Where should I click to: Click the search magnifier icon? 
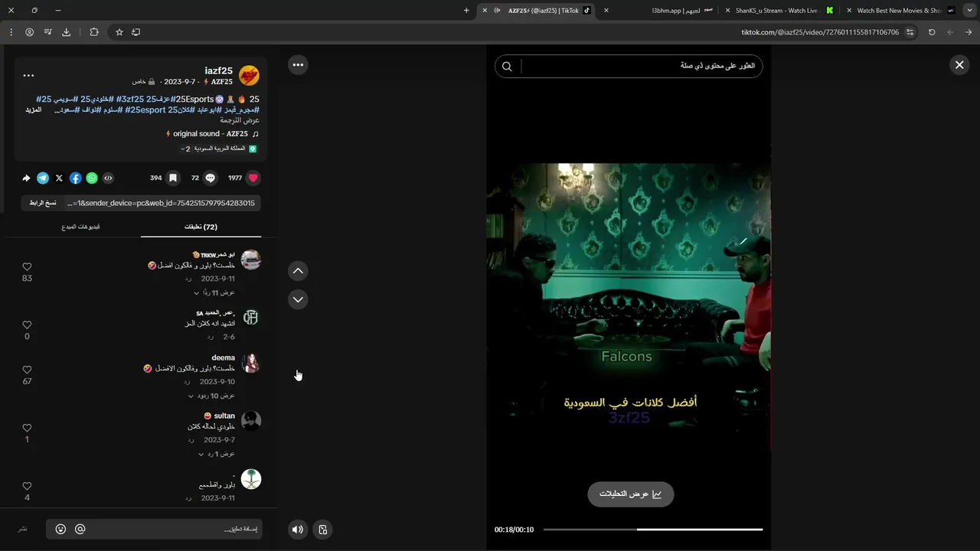(507, 67)
